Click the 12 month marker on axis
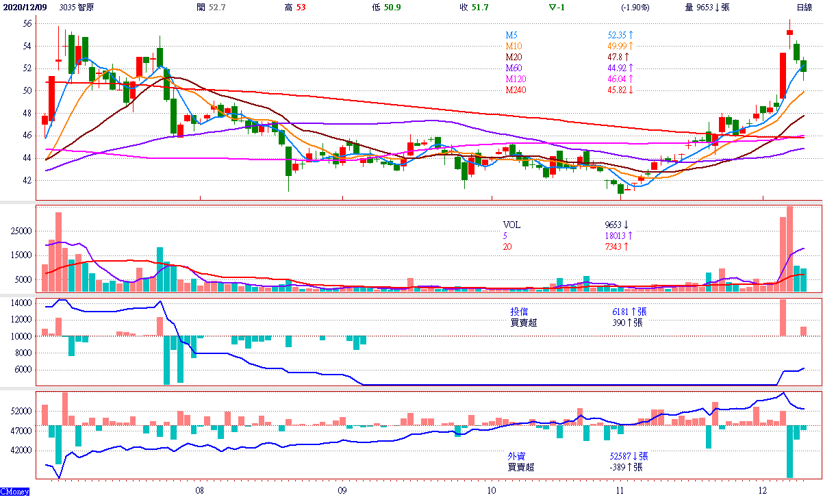The image size is (823, 504). 763,491
